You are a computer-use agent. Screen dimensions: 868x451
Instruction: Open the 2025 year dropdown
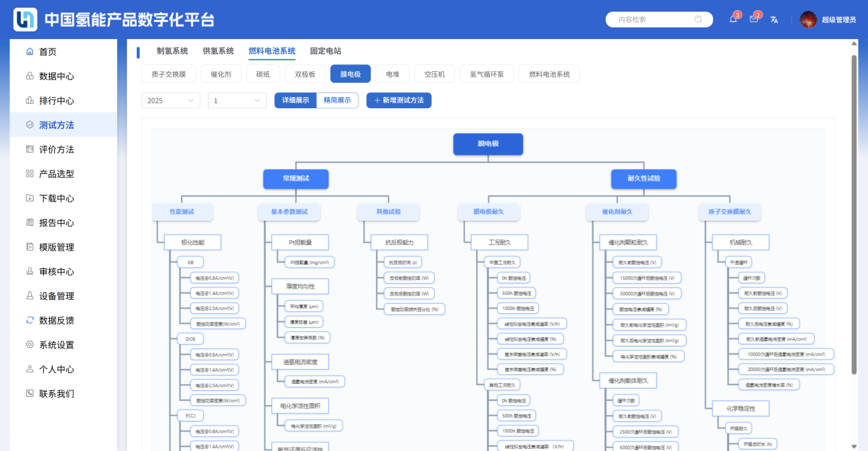click(x=170, y=101)
